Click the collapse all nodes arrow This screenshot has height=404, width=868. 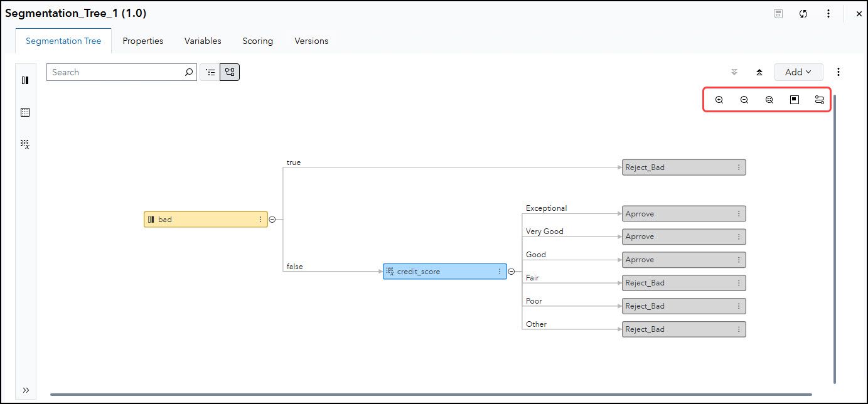(x=759, y=72)
